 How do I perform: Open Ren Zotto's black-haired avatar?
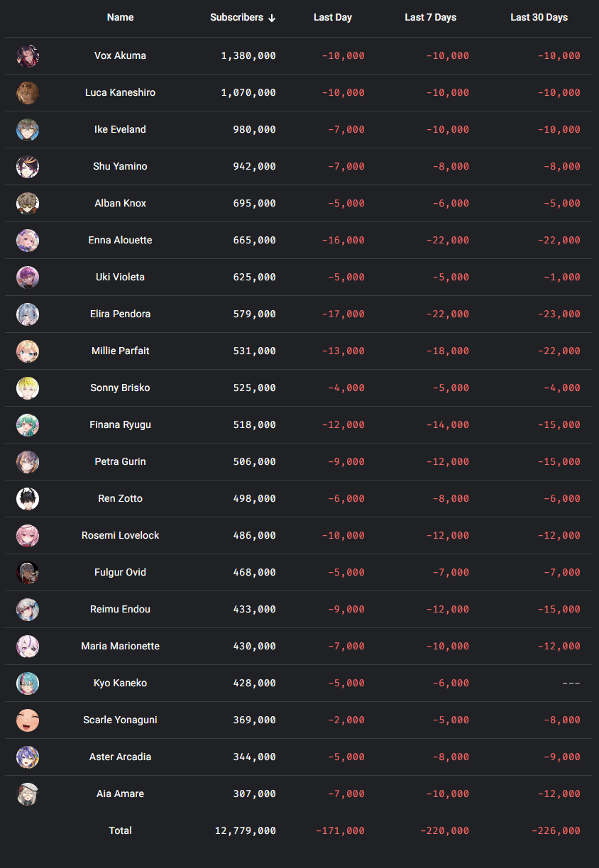pos(28,499)
